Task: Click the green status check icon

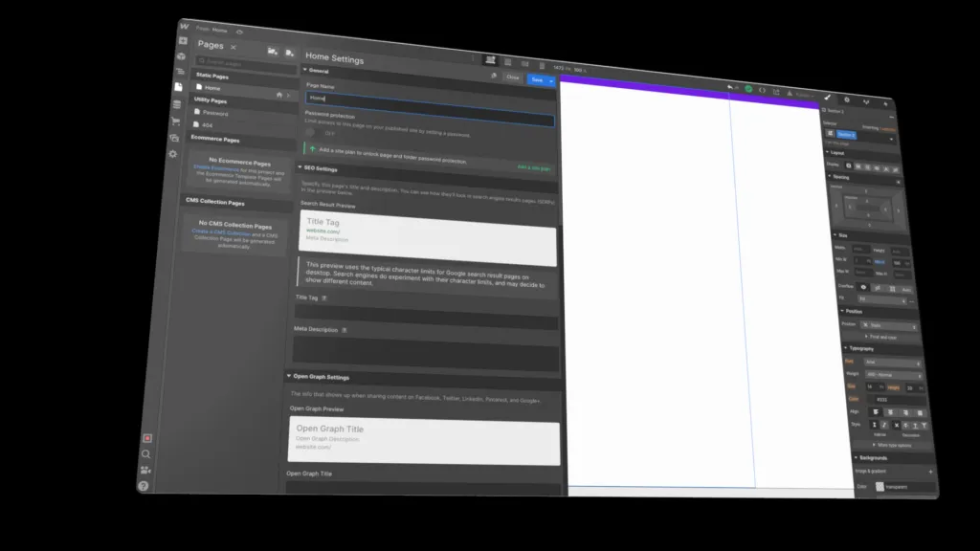Action: tap(748, 89)
